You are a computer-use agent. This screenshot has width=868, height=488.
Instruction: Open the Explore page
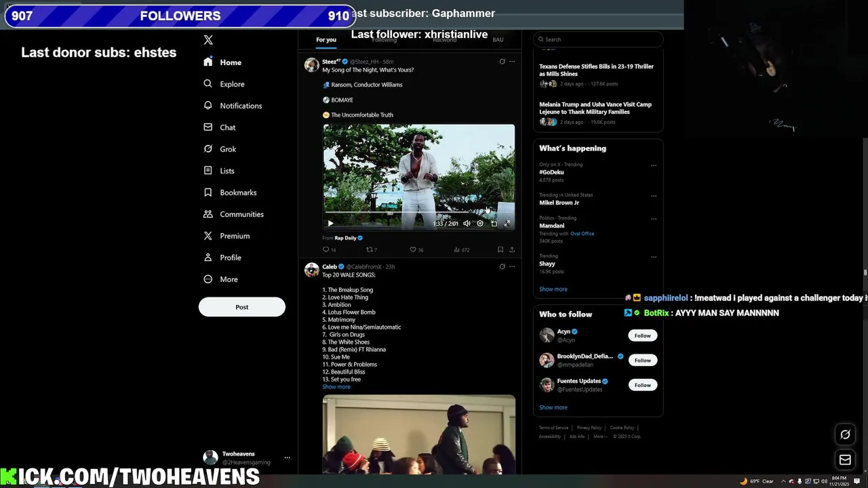(x=224, y=84)
